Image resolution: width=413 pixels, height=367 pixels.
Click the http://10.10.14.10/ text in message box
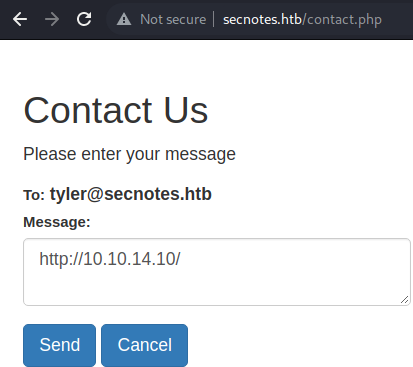[x=110, y=259]
